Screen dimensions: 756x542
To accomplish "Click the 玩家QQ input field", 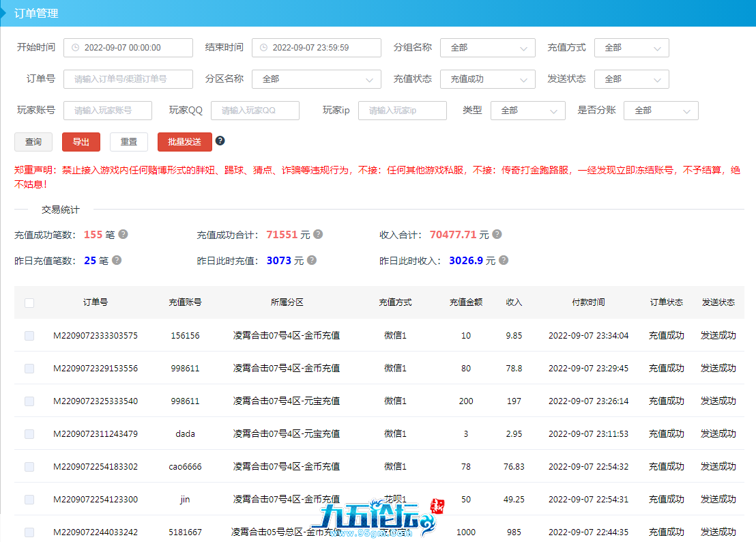I will (x=255, y=111).
